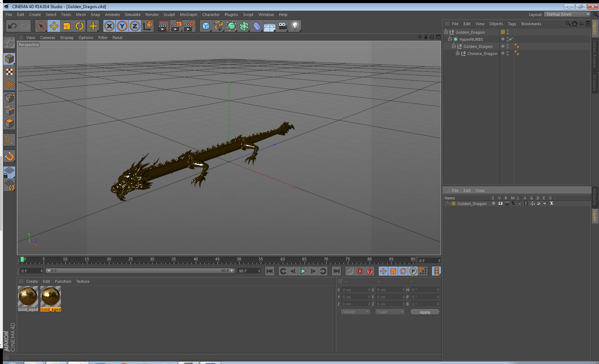Open the viewport Display menu

[x=67, y=38]
